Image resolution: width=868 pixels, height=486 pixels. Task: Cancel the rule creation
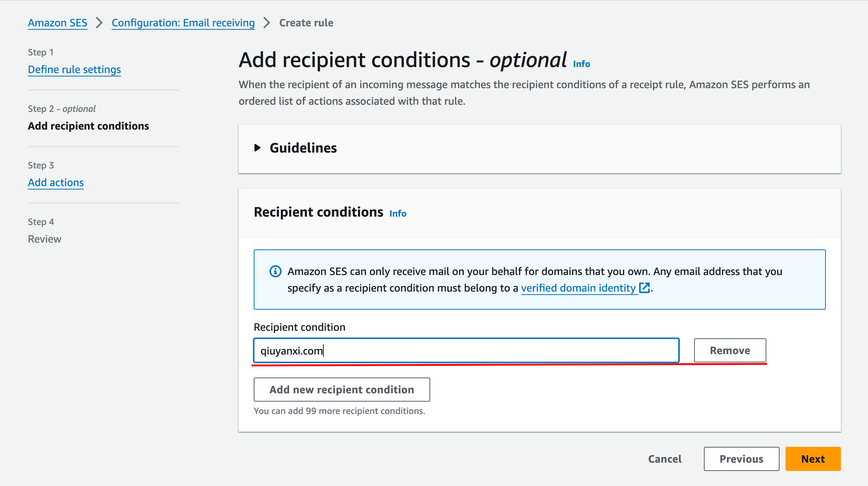click(x=665, y=459)
